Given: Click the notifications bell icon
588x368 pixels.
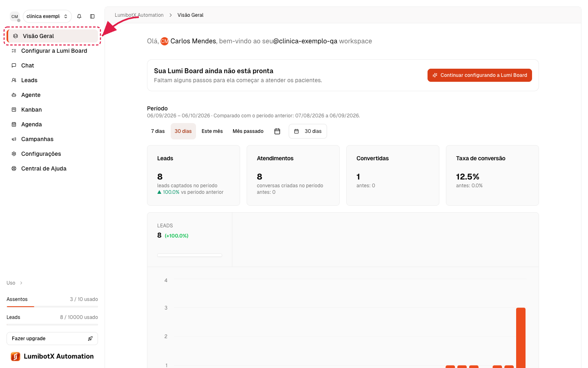Looking at the screenshot, I should click(79, 16).
